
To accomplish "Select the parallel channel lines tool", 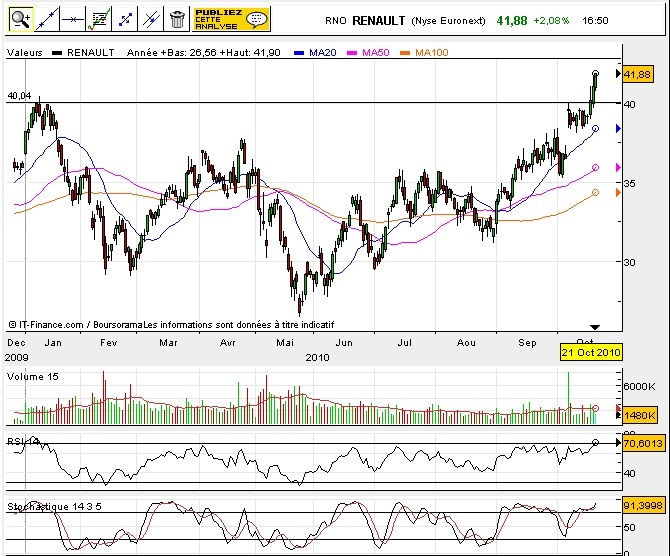I will coord(151,19).
